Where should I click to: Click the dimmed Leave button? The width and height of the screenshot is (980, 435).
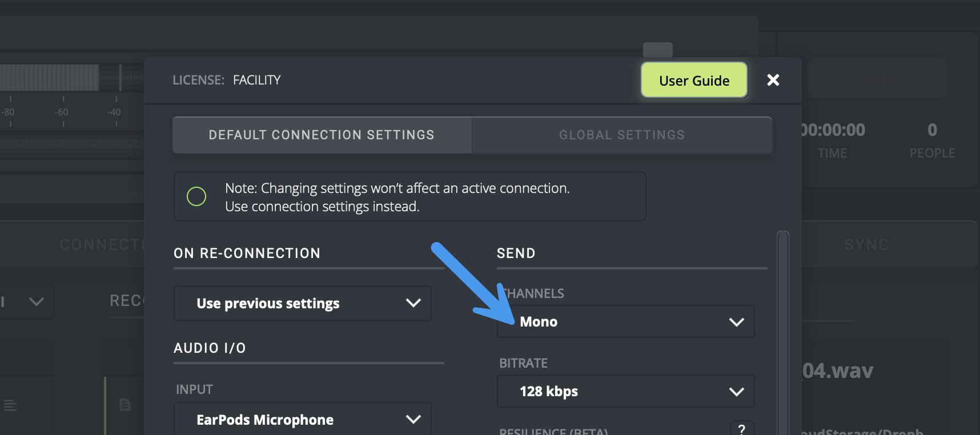click(x=876, y=78)
